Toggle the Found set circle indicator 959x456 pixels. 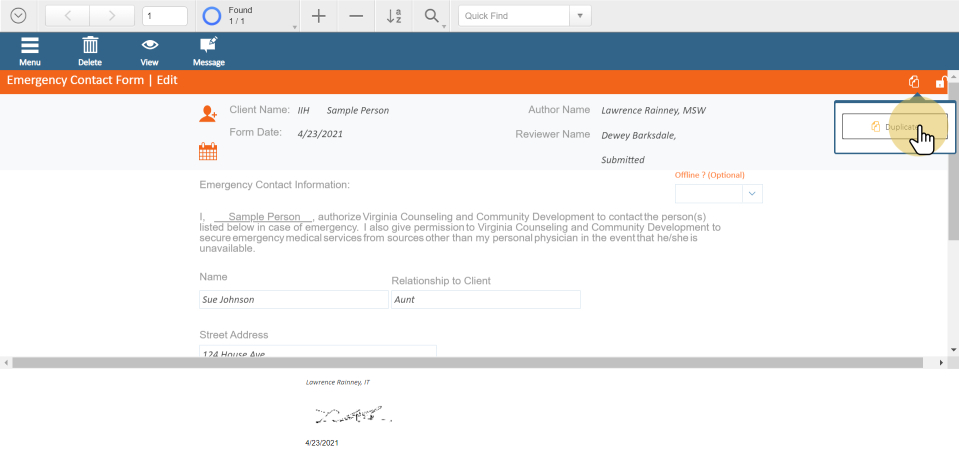[212, 16]
